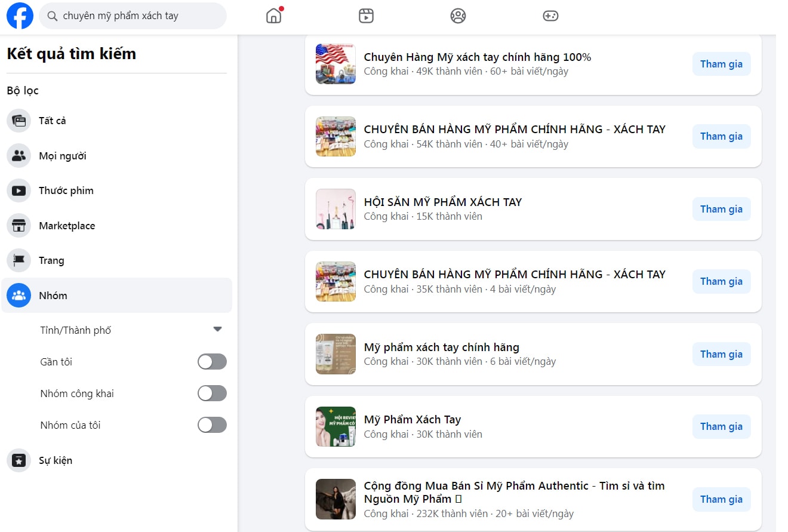Viewport: 788px width, 532px height.
Task: Open Mỹ phẩm xách tay chính hãng group link
Action: 441,347
